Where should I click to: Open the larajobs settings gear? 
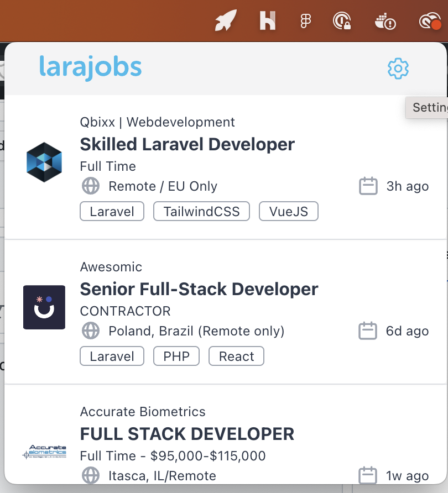398,68
